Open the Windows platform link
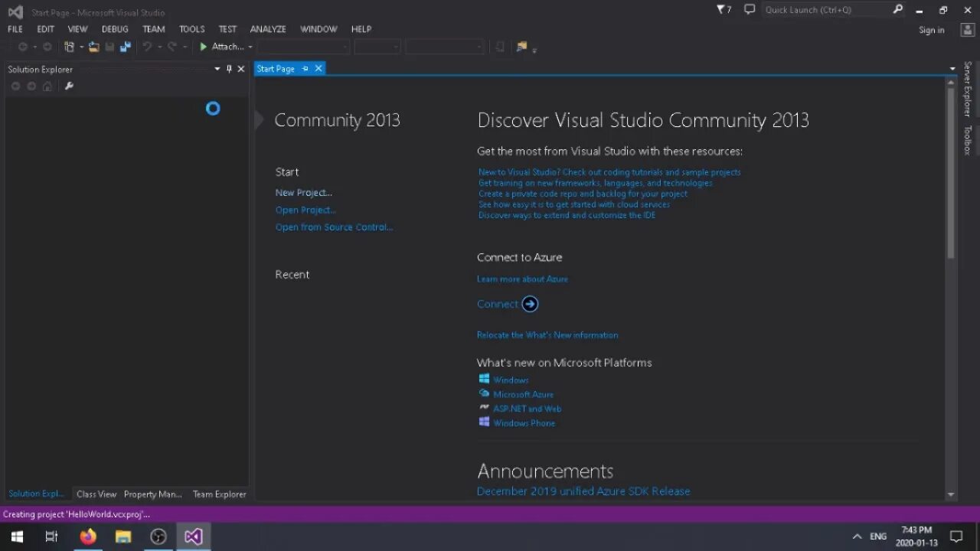The image size is (980, 551). [x=511, y=380]
